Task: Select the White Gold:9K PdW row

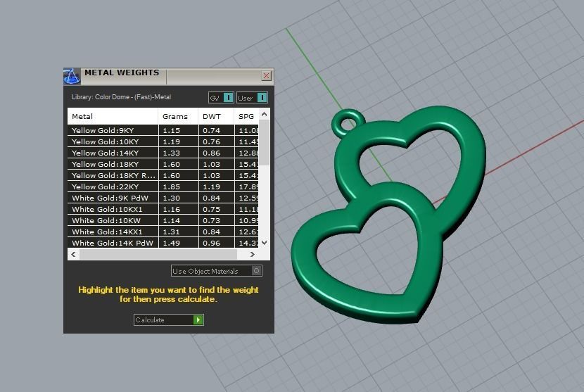Action: pyautogui.click(x=163, y=198)
